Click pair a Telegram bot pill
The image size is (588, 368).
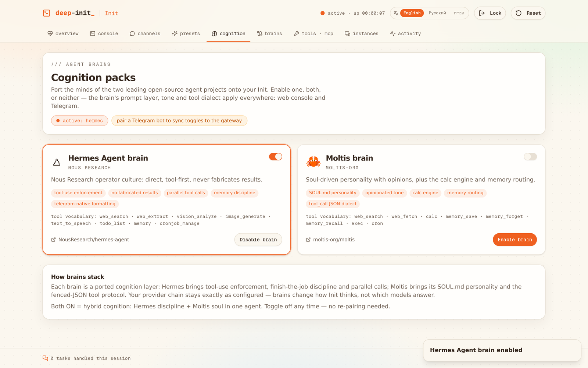(x=179, y=121)
